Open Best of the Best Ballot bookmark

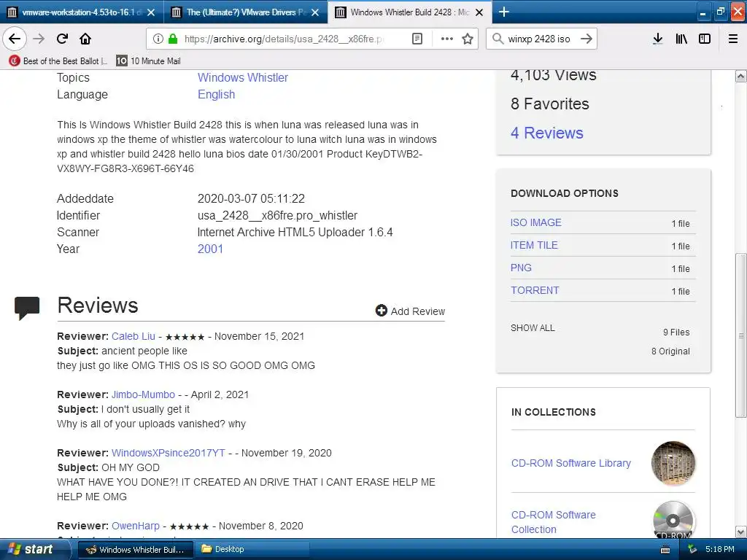click(58, 61)
